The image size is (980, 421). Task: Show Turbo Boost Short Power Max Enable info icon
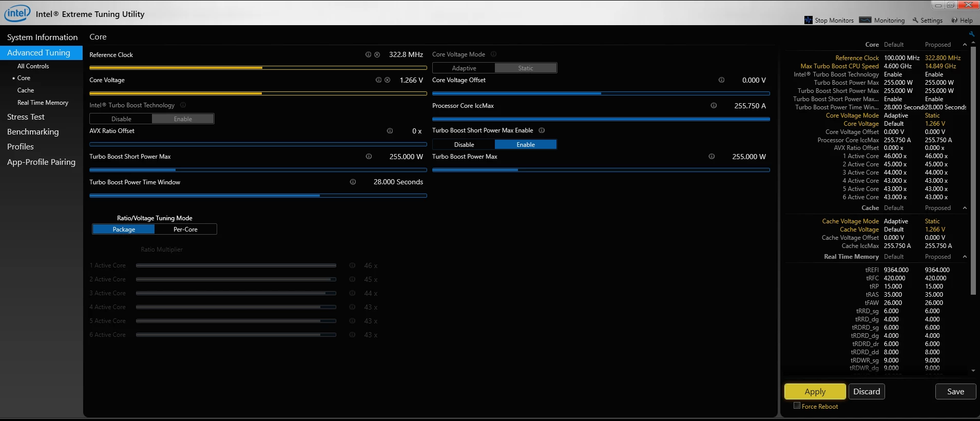(542, 130)
